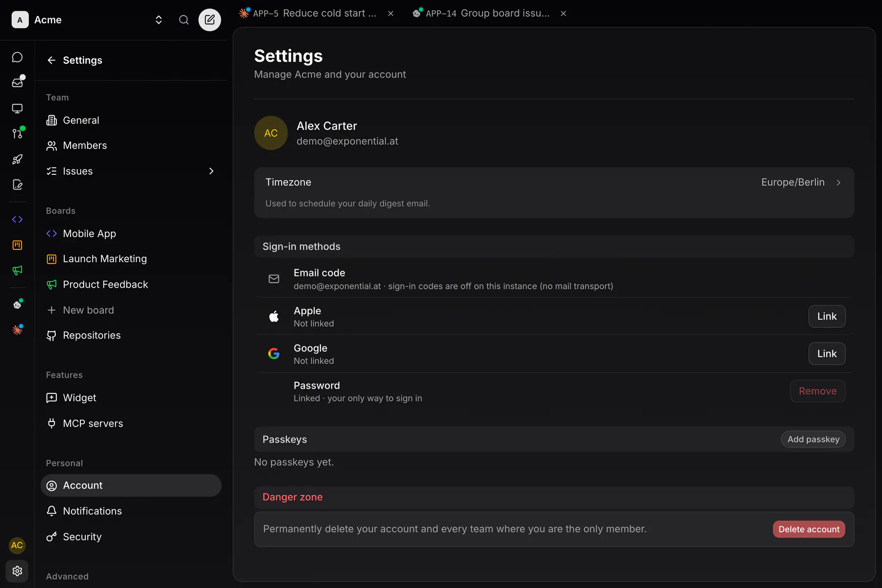Click the compose new issue icon

tap(210, 20)
